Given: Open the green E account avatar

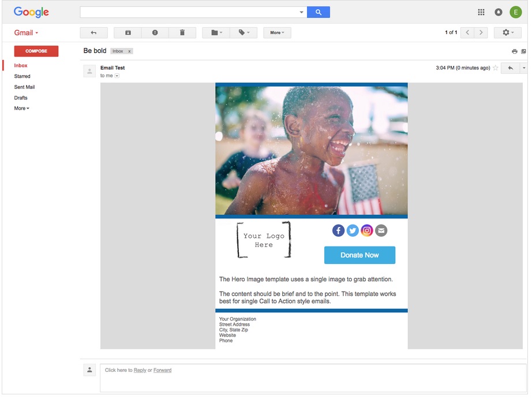Looking at the screenshot, I should pos(515,12).
